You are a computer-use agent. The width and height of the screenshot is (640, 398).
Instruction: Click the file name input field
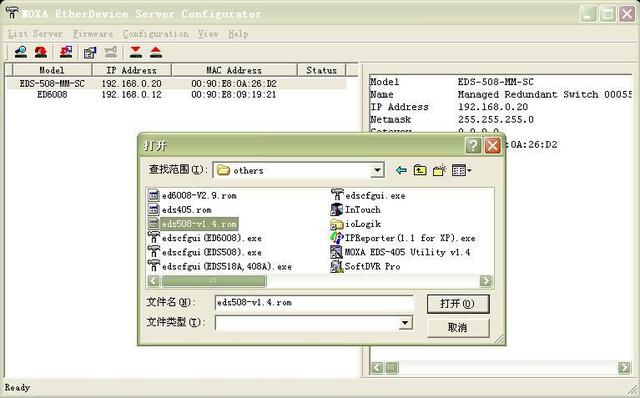tap(314, 303)
